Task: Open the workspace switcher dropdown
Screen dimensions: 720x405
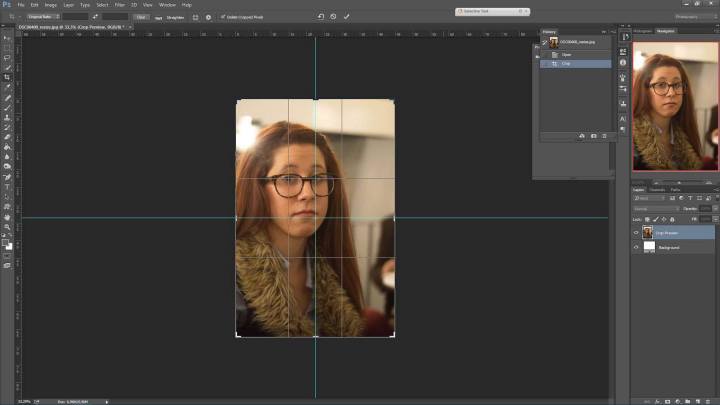Action: 694,16
